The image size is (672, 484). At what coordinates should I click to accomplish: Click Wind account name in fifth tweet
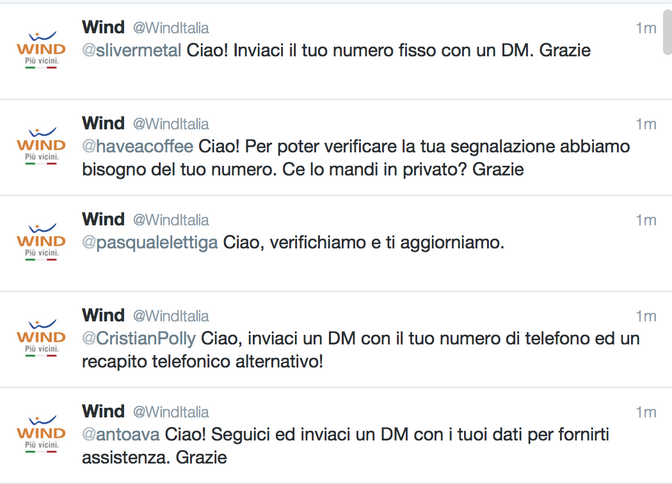[103, 411]
